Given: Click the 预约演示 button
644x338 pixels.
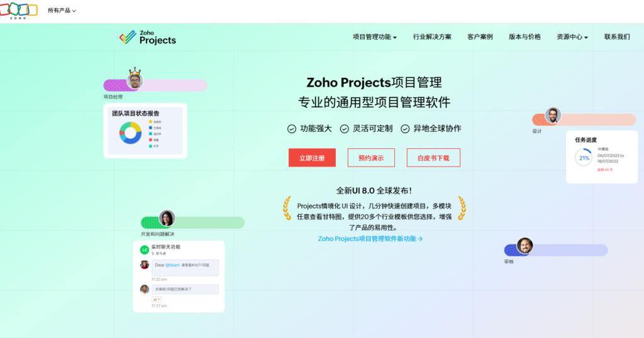Looking at the screenshot, I should 371,158.
